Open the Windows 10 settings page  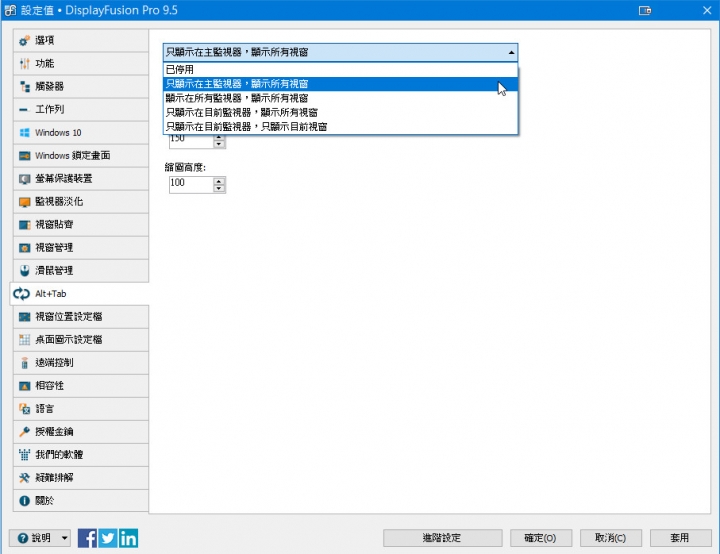81,132
